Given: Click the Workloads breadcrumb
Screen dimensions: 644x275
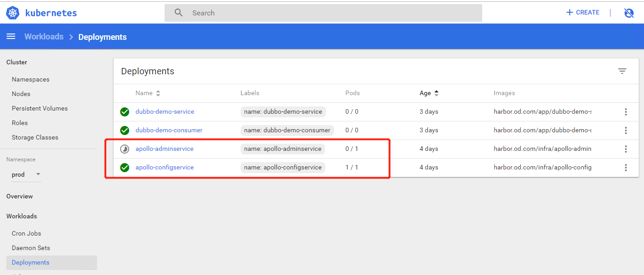Looking at the screenshot, I should pyautogui.click(x=44, y=37).
